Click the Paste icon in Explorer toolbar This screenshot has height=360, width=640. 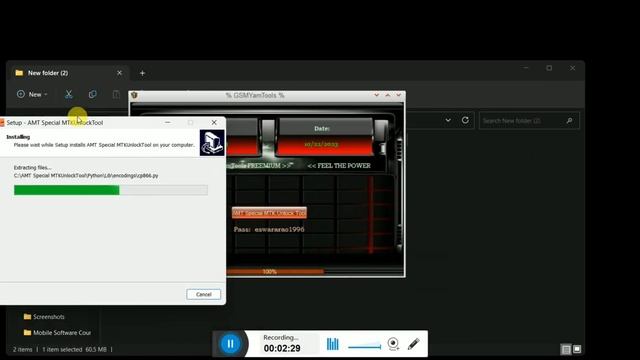pos(116,94)
